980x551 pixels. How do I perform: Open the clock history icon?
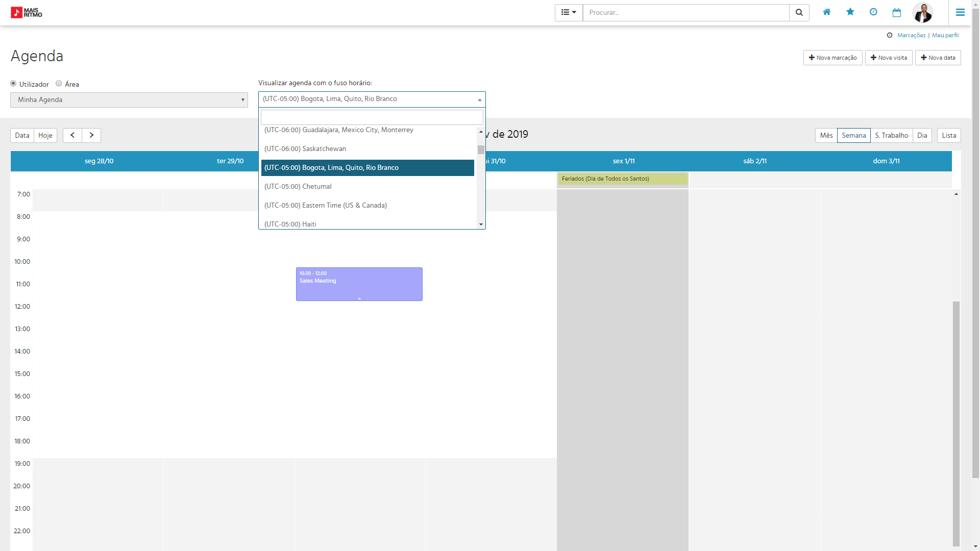pos(873,12)
